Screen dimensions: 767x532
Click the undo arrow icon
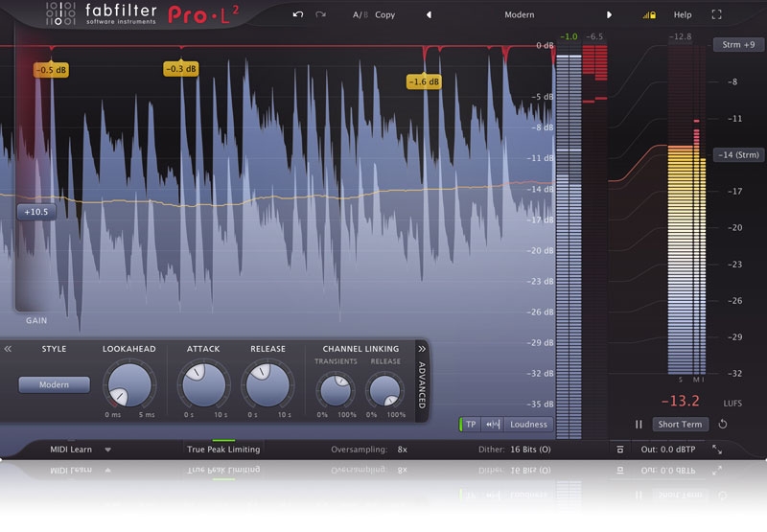(298, 15)
